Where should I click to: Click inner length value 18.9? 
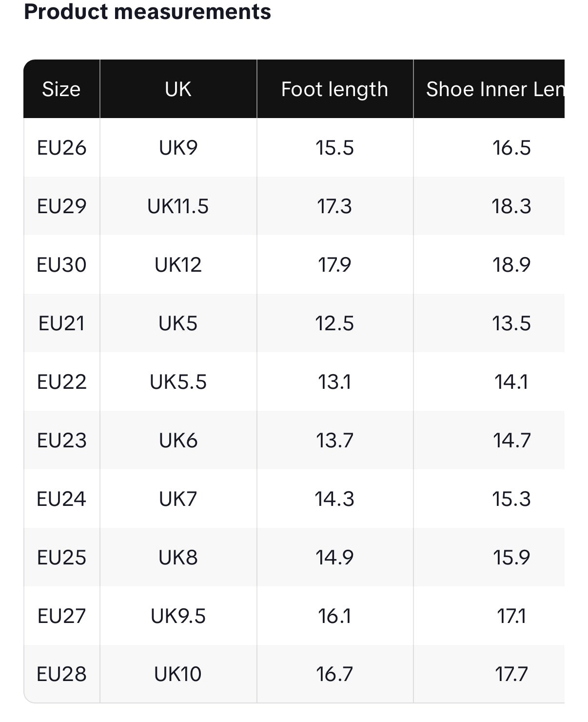(511, 265)
